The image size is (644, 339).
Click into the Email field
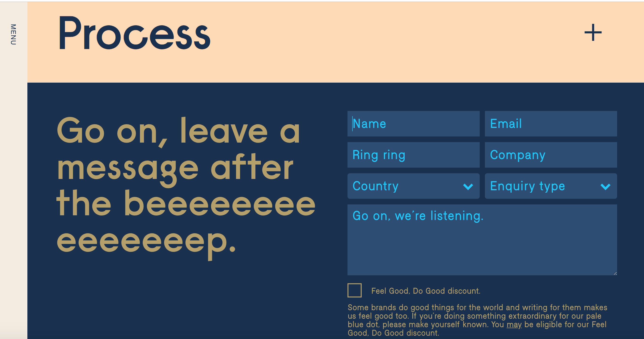pyautogui.click(x=551, y=124)
